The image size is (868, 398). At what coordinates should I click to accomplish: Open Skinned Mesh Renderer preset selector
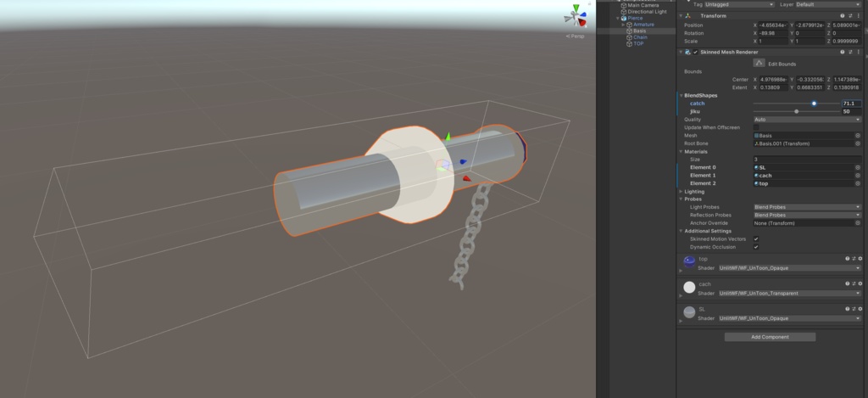click(x=851, y=52)
